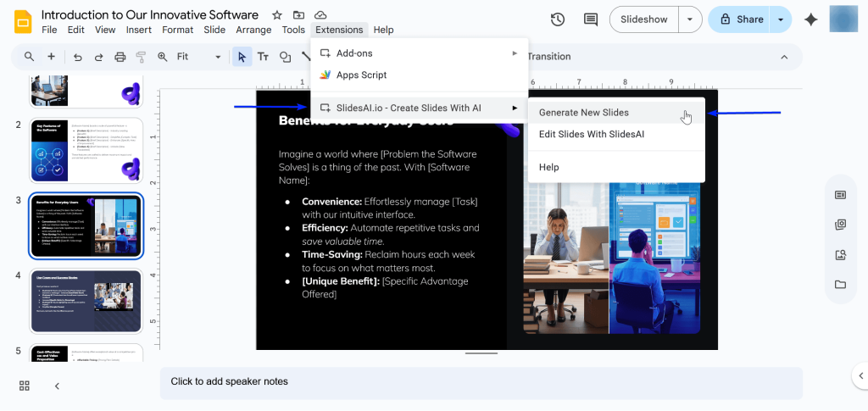Open the Fit zoom level dropdown
Viewport: 868px width, 411px height.
199,57
